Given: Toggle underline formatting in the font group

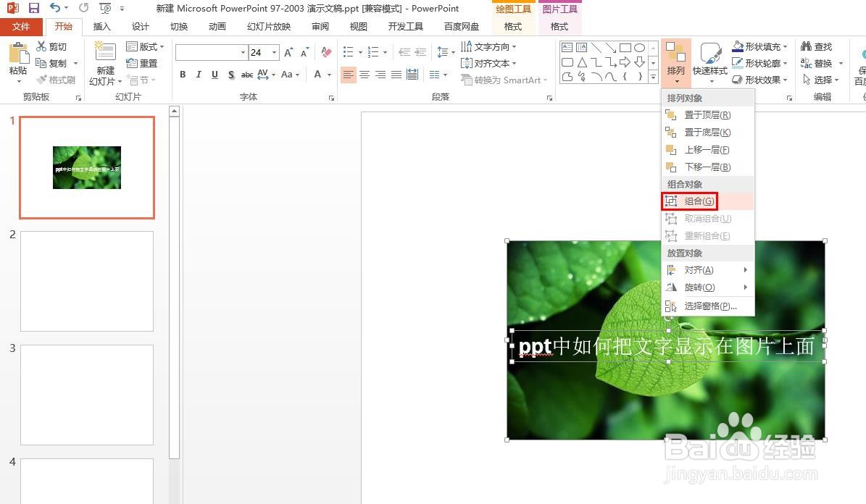Looking at the screenshot, I should pos(215,75).
